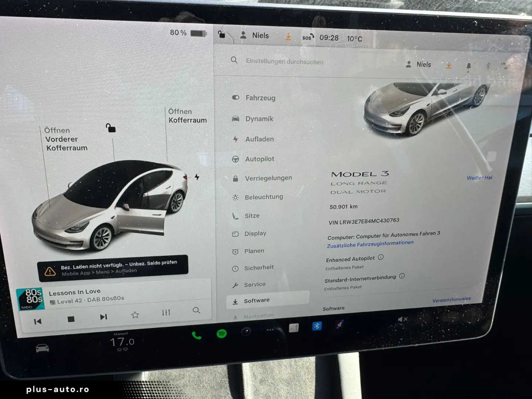Open the Verriegelungen settings section

[268, 178]
